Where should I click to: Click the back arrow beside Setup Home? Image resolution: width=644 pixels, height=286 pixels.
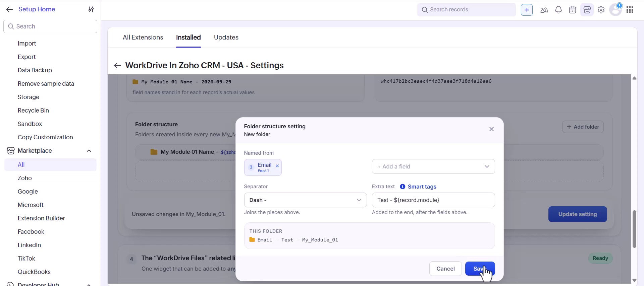coord(9,9)
